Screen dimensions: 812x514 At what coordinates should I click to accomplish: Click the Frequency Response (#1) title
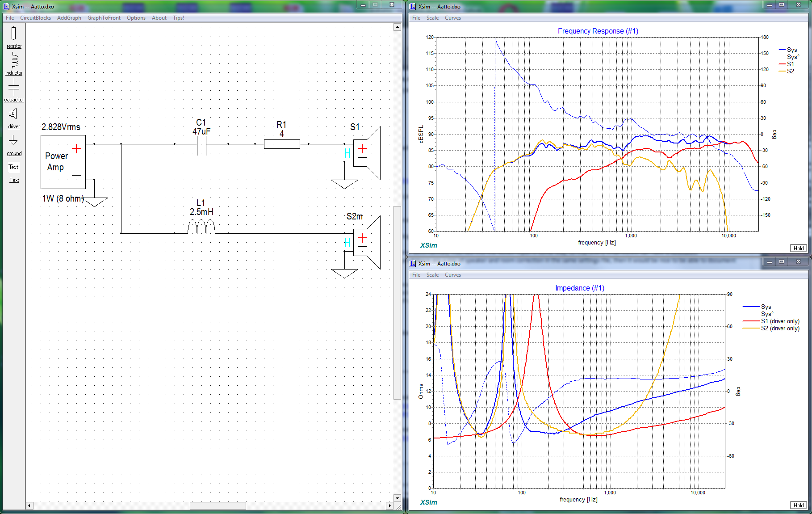(598, 31)
